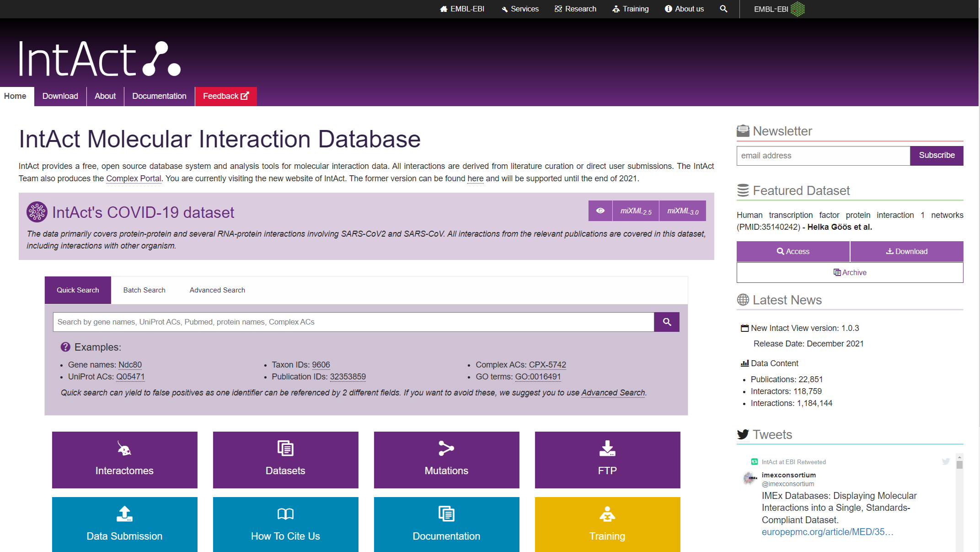980x552 pixels.
Task: Click the IntAct logo in header
Action: [x=100, y=59]
